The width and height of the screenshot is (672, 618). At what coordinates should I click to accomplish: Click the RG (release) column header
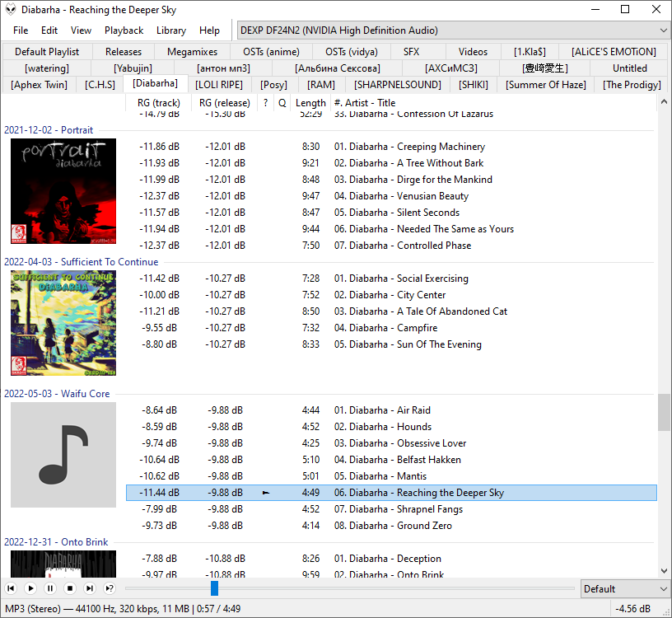coord(225,103)
